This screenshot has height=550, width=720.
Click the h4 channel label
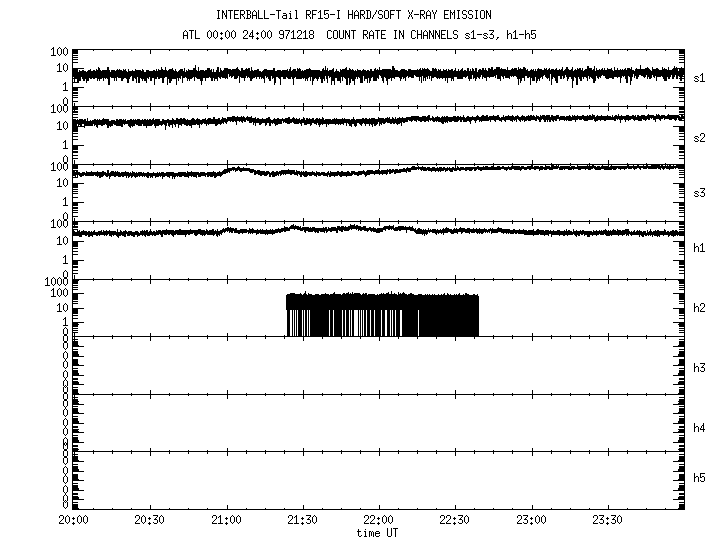coord(700,427)
